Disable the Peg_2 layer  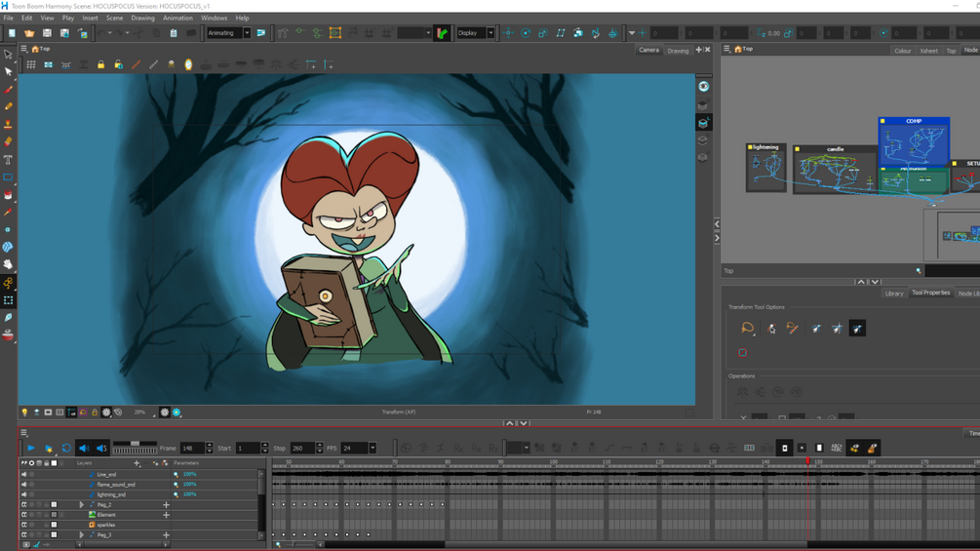coord(24,505)
